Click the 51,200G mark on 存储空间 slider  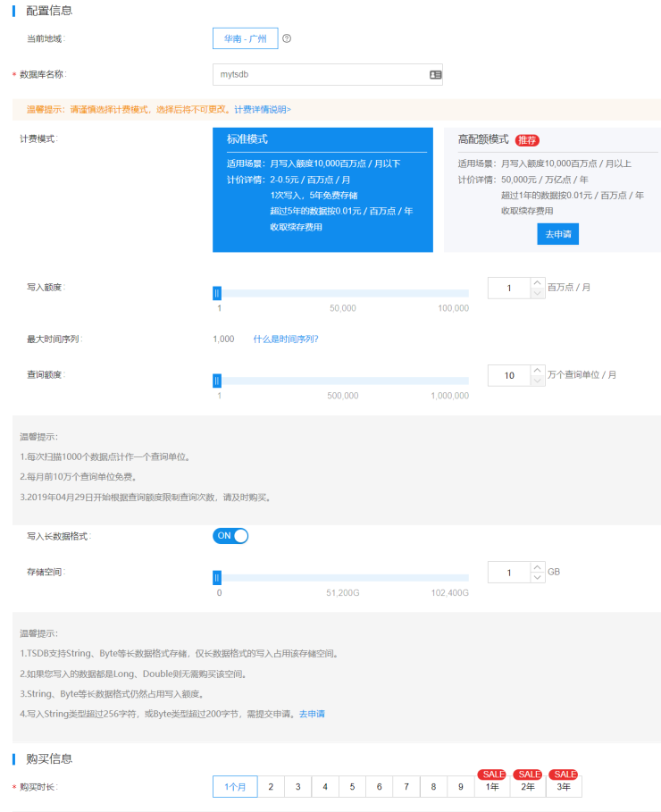point(342,592)
